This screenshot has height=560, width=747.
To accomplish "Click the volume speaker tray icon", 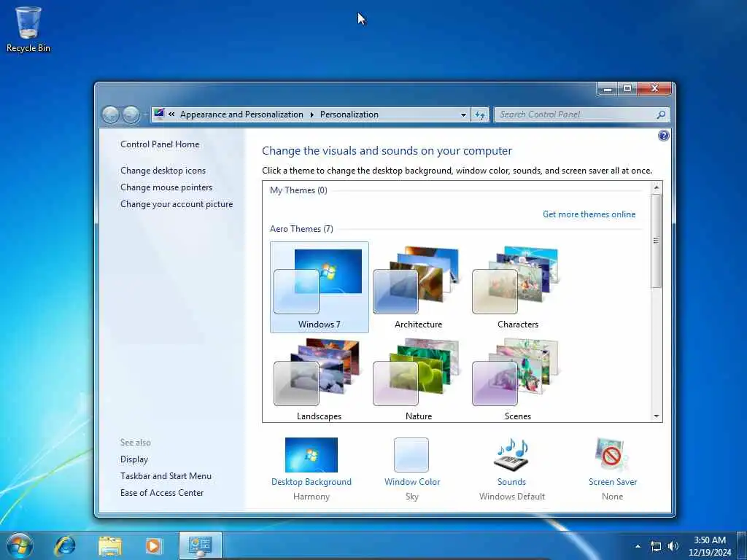I will (x=673, y=546).
